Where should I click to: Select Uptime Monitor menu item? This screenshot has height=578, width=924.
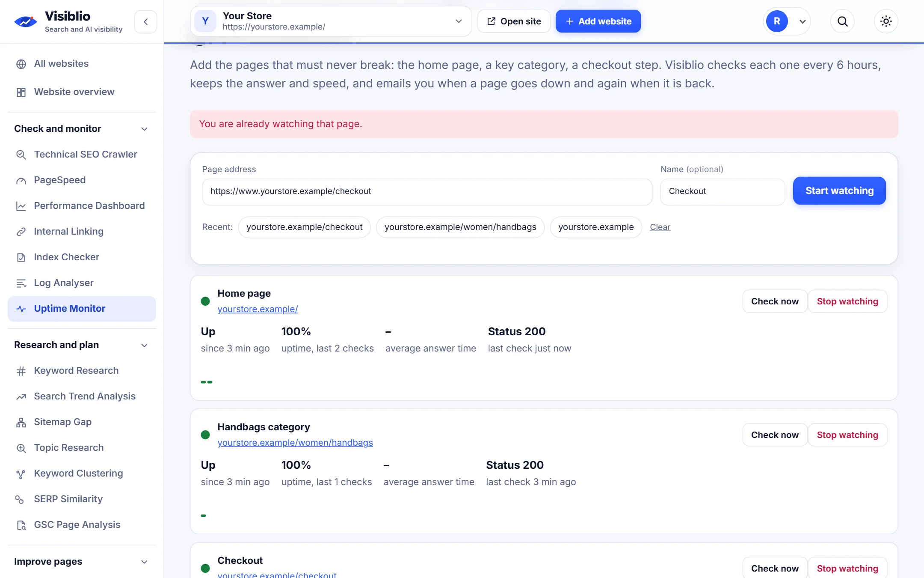point(82,309)
